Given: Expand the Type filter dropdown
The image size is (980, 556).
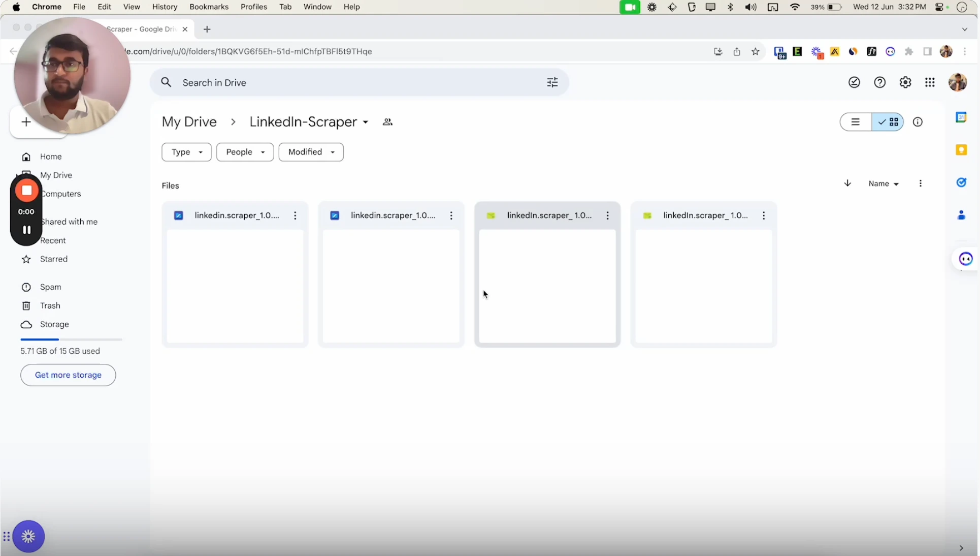Looking at the screenshot, I should 186,152.
